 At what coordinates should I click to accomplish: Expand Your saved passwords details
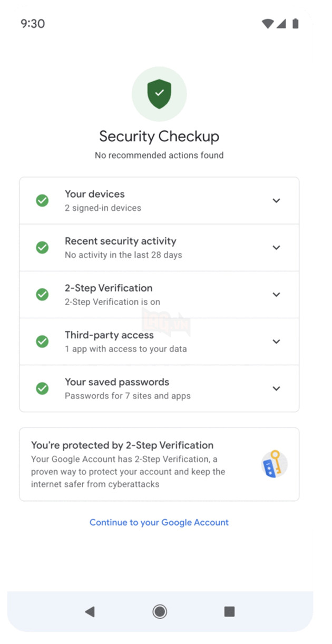(x=276, y=388)
